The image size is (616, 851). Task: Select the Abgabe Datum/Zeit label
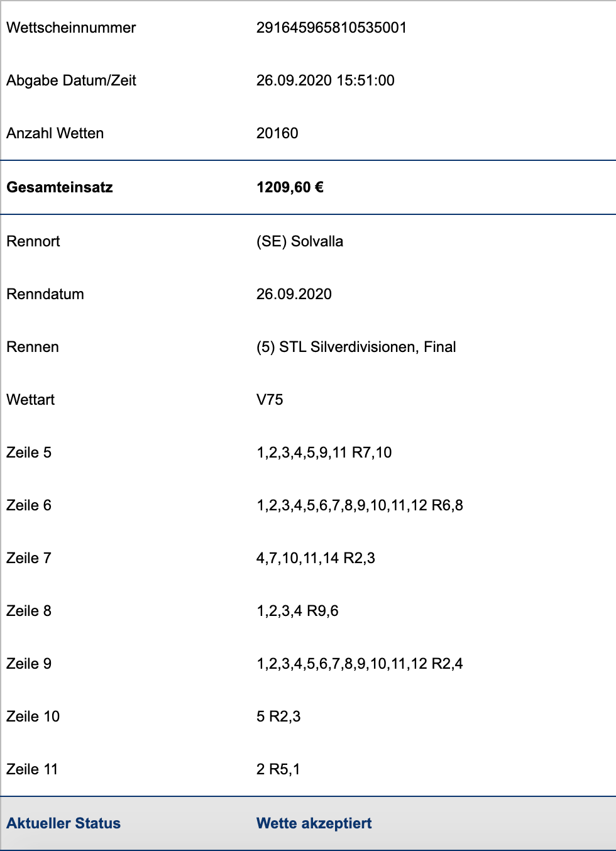pos(71,80)
